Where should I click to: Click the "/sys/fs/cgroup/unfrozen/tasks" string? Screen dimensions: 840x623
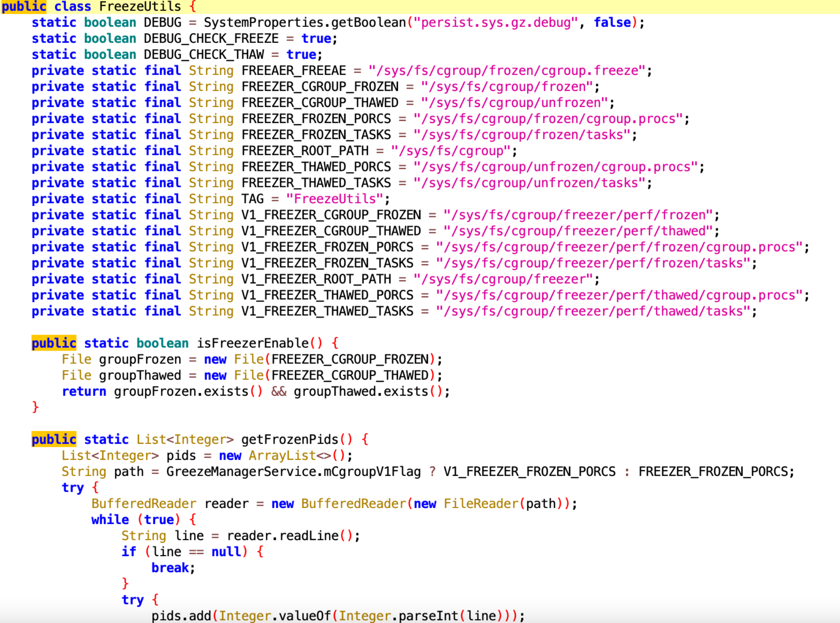(x=529, y=183)
